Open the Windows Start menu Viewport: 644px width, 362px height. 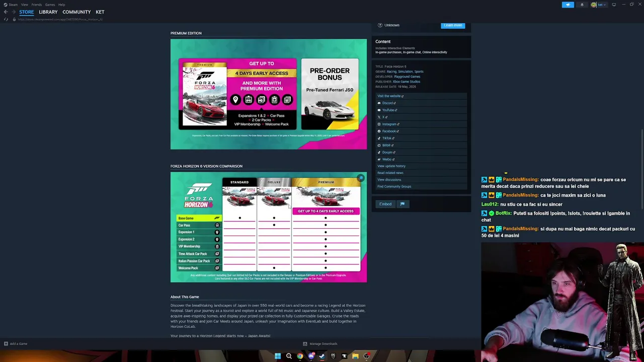[x=278, y=356]
